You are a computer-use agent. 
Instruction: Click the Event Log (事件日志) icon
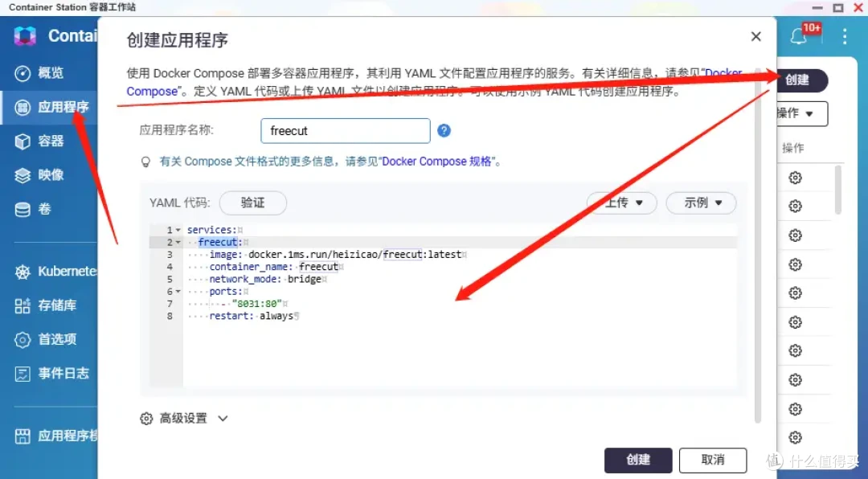pos(23,374)
